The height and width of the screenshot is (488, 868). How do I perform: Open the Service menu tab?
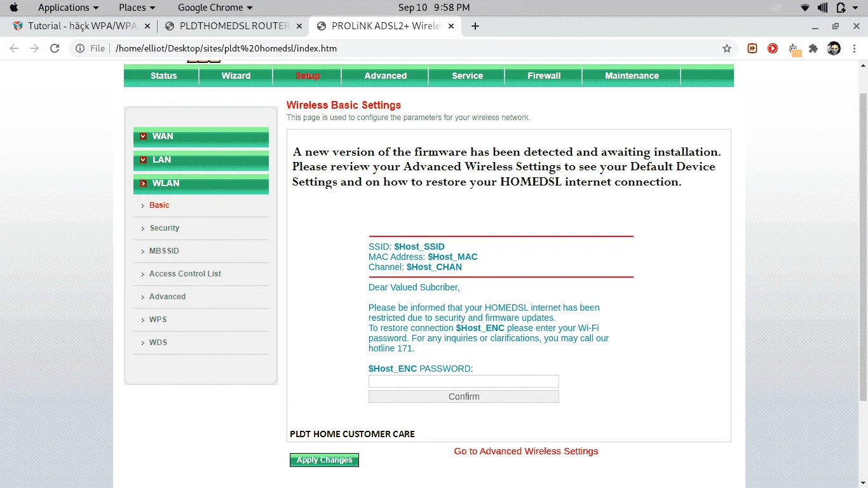pyautogui.click(x=467, y=76)
